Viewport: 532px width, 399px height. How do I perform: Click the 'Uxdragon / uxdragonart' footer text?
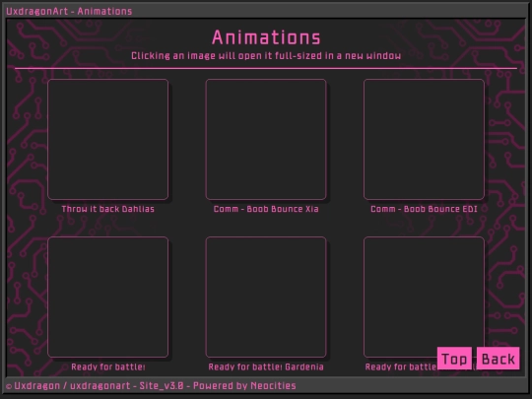[72, 386]
